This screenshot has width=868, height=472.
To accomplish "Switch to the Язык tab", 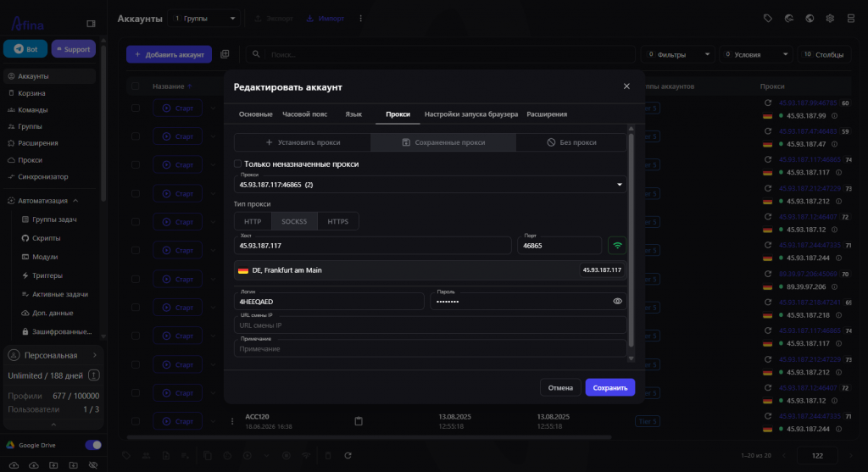I will click(353, 114).
